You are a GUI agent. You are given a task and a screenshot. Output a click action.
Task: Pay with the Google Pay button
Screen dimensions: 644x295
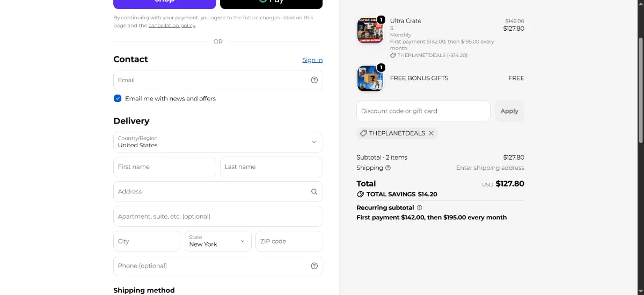pos(272,3)
